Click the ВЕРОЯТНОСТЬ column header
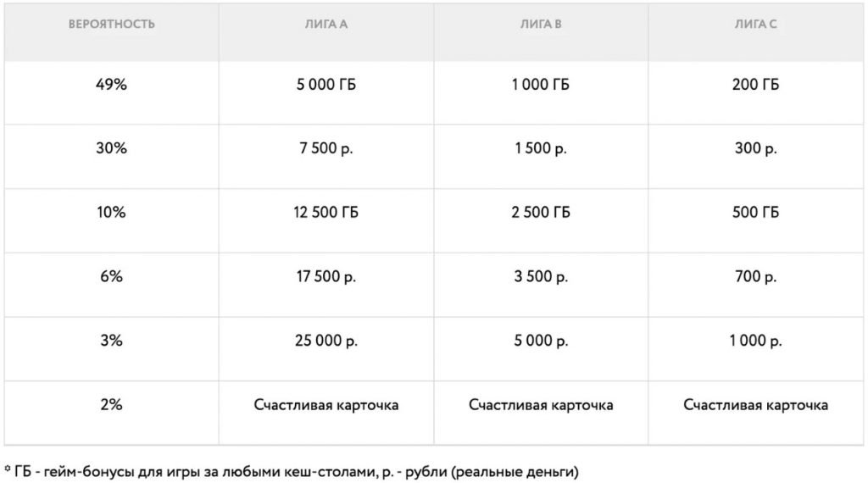The image size is (868, 483). [x=111, y=24]
